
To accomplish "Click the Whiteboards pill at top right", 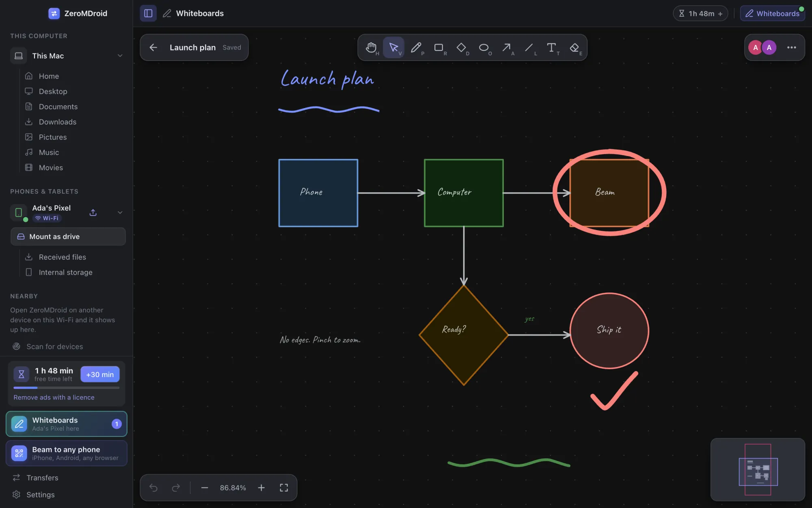I will tap(773, 13).
